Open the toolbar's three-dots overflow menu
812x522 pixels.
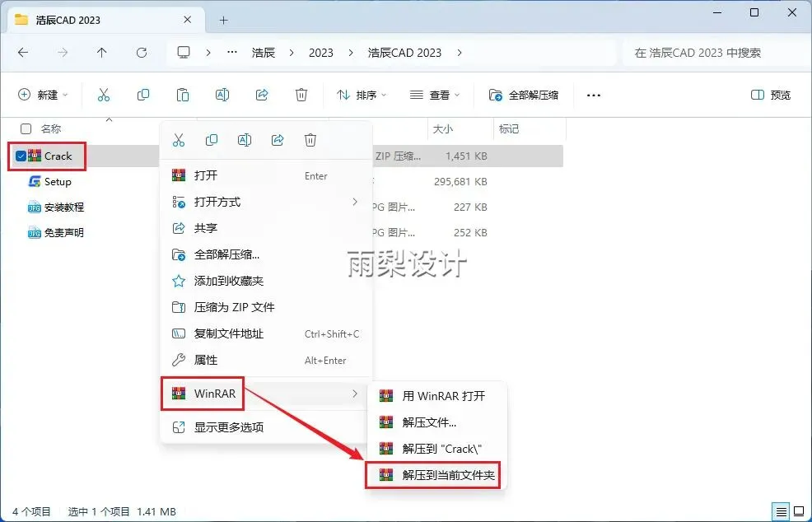coord(594,96)
